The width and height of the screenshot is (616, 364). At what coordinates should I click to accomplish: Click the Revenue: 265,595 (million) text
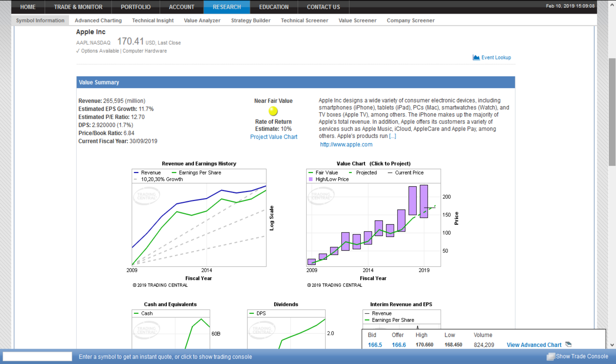coord(112,101)
